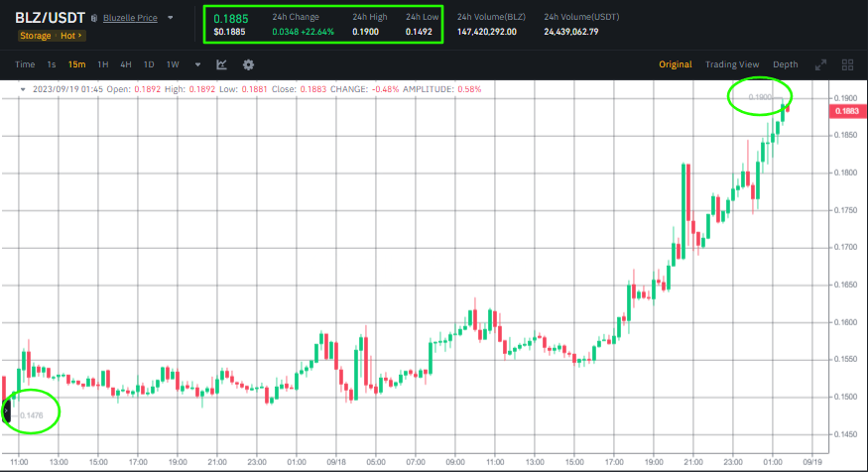Viewport: 868px width, 472px height.
Task: Open chart settings gear icon
Action: (x=249, y=64)
